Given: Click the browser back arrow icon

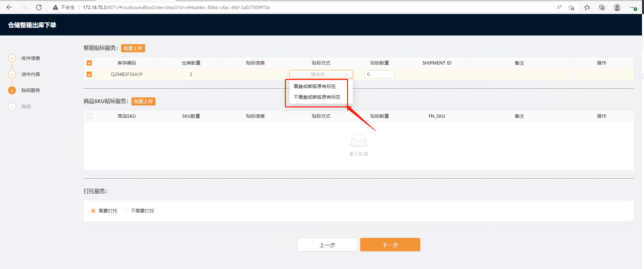Looking at the screenshot, I should pos(9,7).
